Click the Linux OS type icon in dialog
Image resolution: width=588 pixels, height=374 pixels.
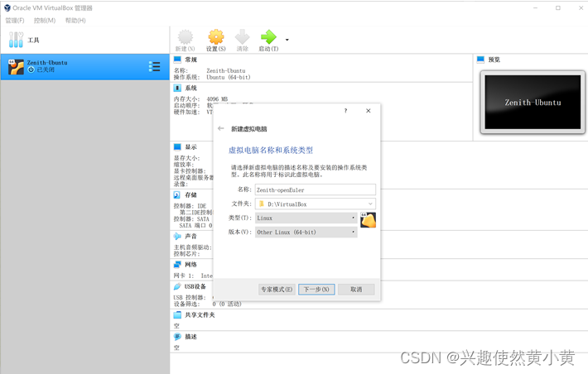368,220
